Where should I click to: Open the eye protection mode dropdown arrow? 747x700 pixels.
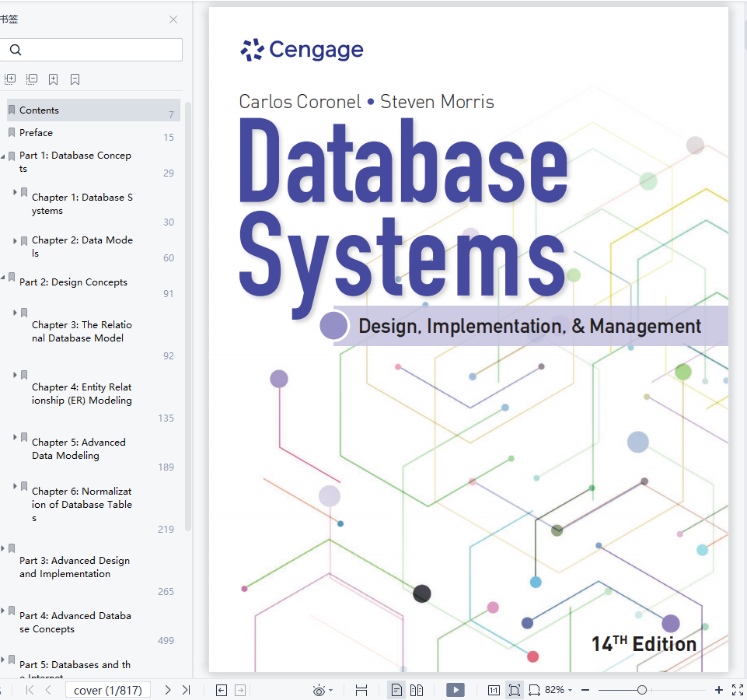coord(331,690)
